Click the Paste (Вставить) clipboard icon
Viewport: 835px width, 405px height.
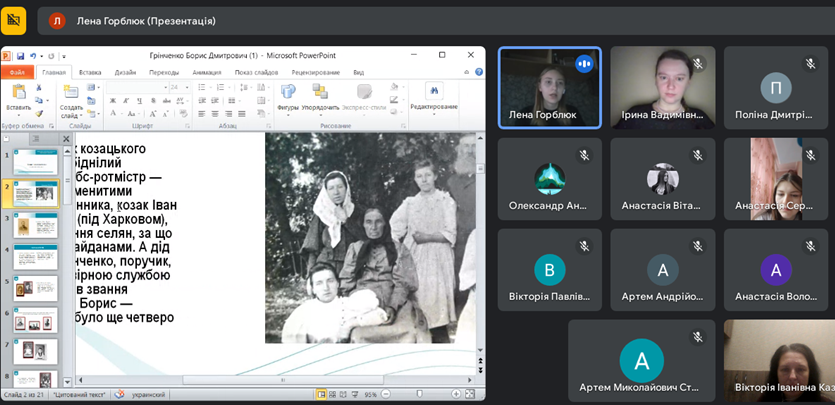click(x=17, y=93)
